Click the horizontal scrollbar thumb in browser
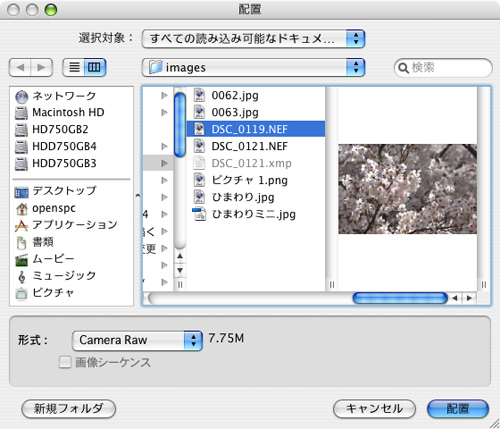 [400, 298]
